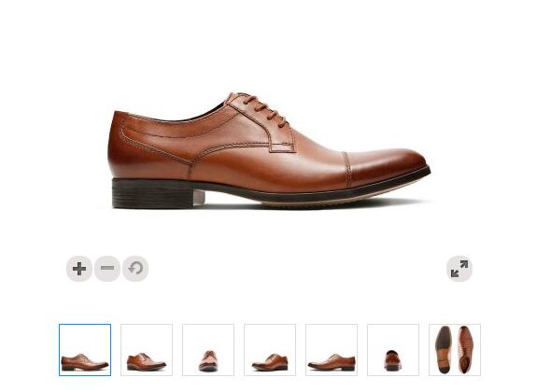Image resolution: width=551 pixels, height=392 pixels.
Task: Open fullscreen view with the expand arrows icon
Action: click(459, 269)
